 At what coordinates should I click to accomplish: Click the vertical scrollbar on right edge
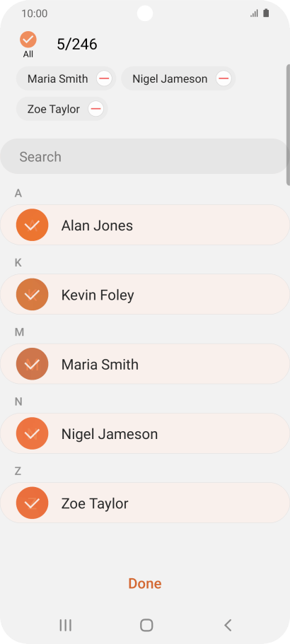[288, 125]
